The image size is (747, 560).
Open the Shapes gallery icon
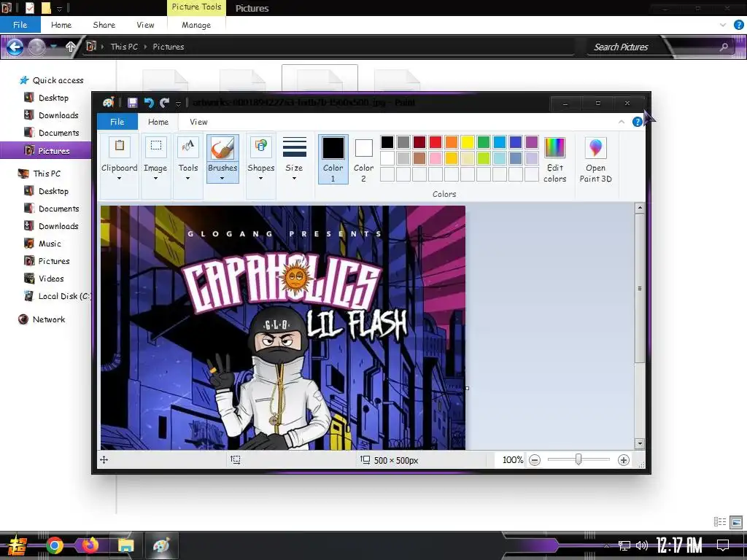coord(261,147)
